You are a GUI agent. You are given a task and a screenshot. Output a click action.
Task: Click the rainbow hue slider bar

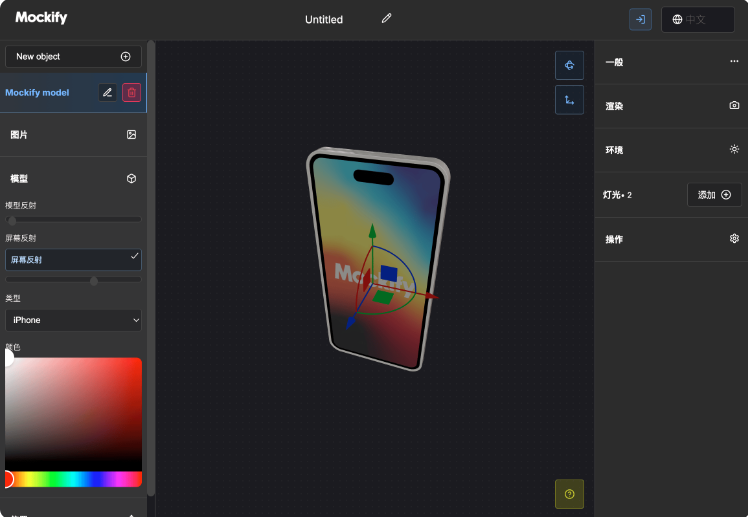pyautogui.click(x=73, y=479)
